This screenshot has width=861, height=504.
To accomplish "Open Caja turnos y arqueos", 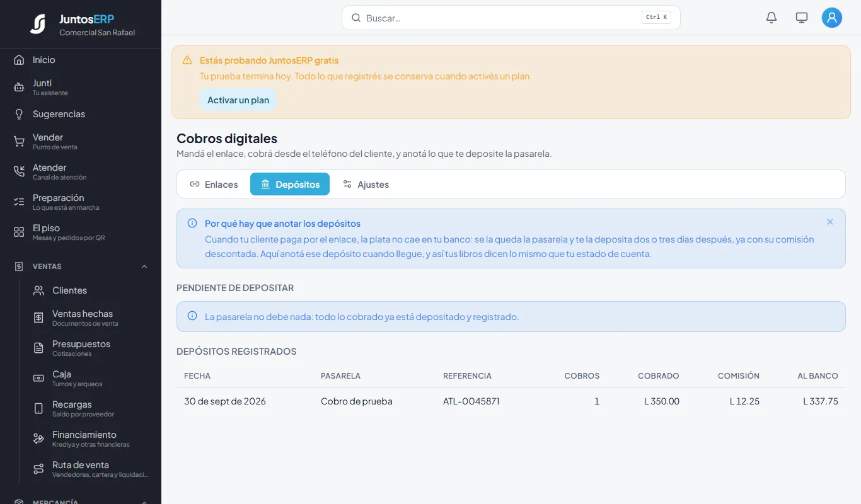I will 90,378.
